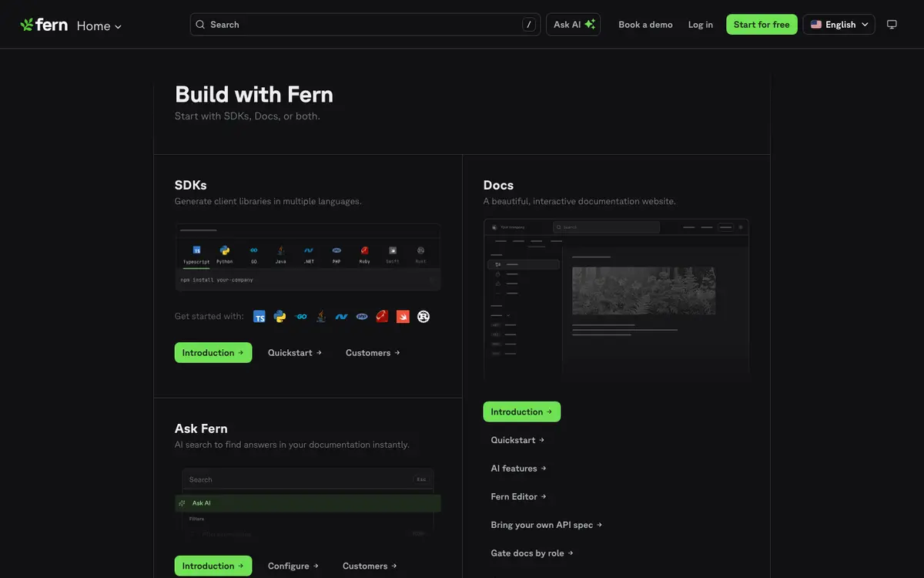Click Go icon in Get started with row

[x=301, y=317]
